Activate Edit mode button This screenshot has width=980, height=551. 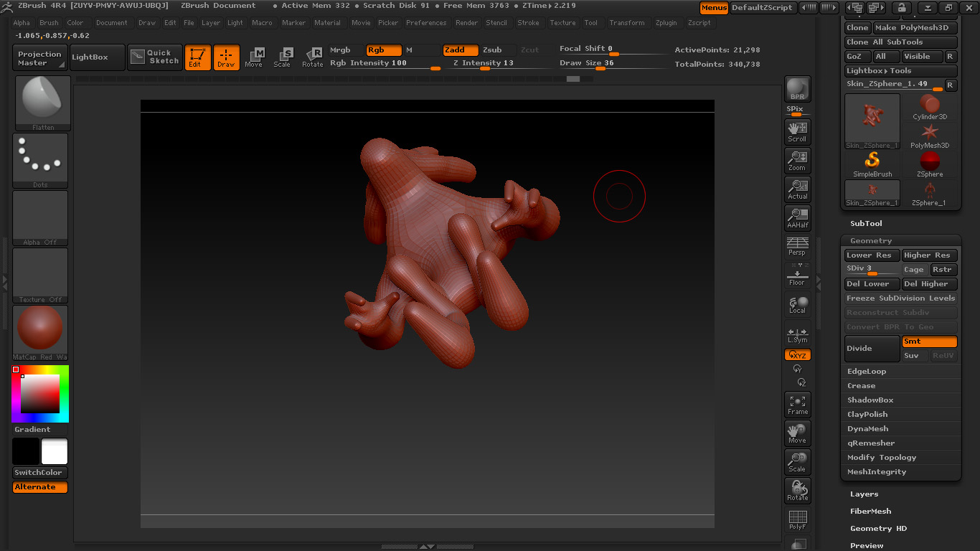pyautogui.click(x=197, y=57)
